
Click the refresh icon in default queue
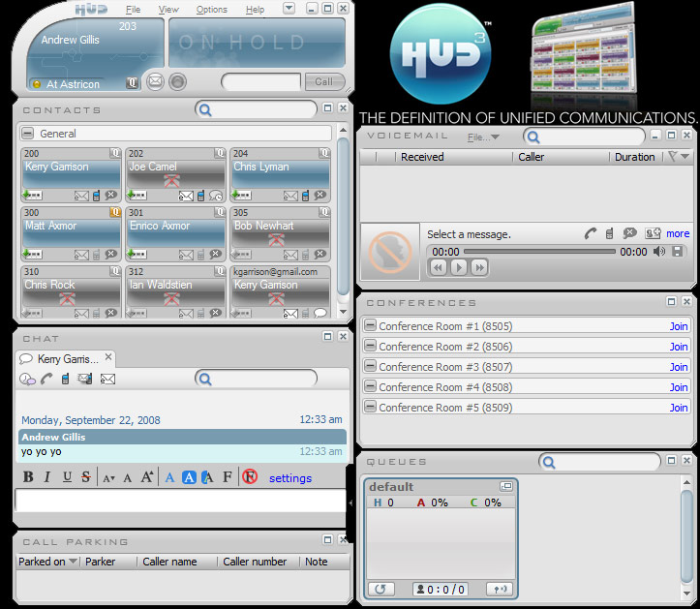pyautogui.click(x=381, y=589)
